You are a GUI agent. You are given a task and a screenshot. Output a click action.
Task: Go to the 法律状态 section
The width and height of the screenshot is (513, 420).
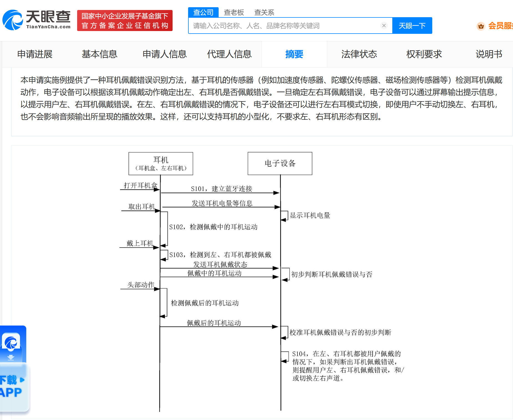[359, 54]
